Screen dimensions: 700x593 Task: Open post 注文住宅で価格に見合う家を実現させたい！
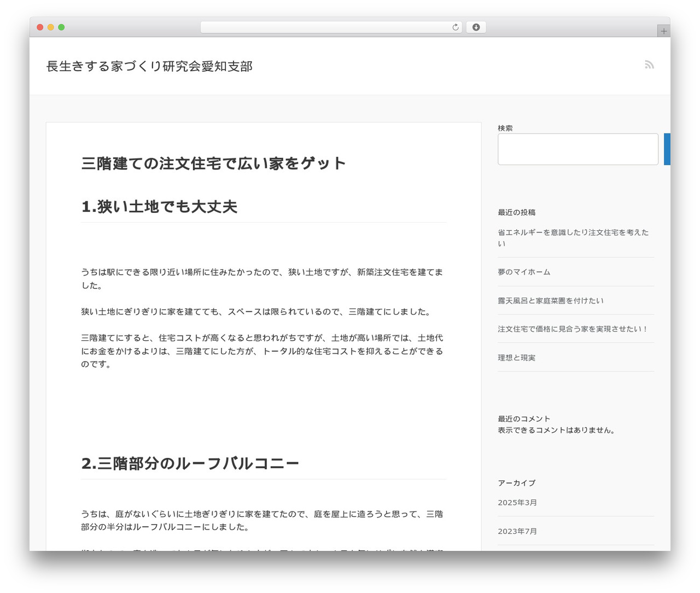tap(573, 329)
